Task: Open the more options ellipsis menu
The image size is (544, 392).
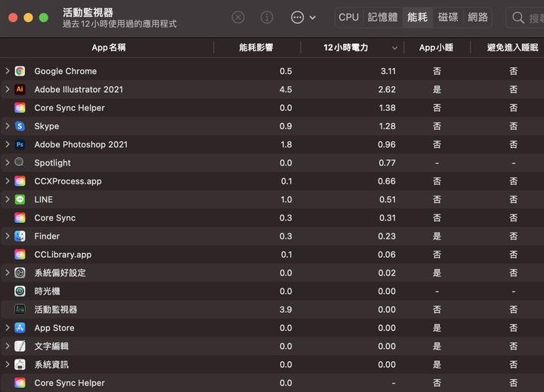Action: click(x=303, y=17)
